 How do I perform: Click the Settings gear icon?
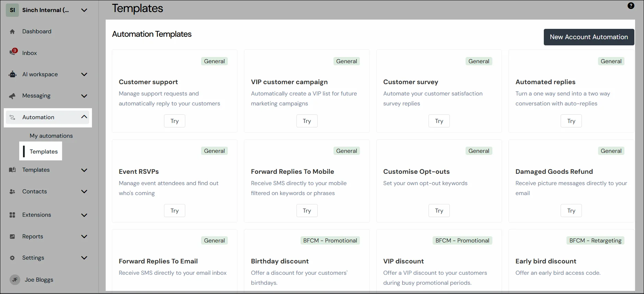pyautogui.click(x=12, y=258)
